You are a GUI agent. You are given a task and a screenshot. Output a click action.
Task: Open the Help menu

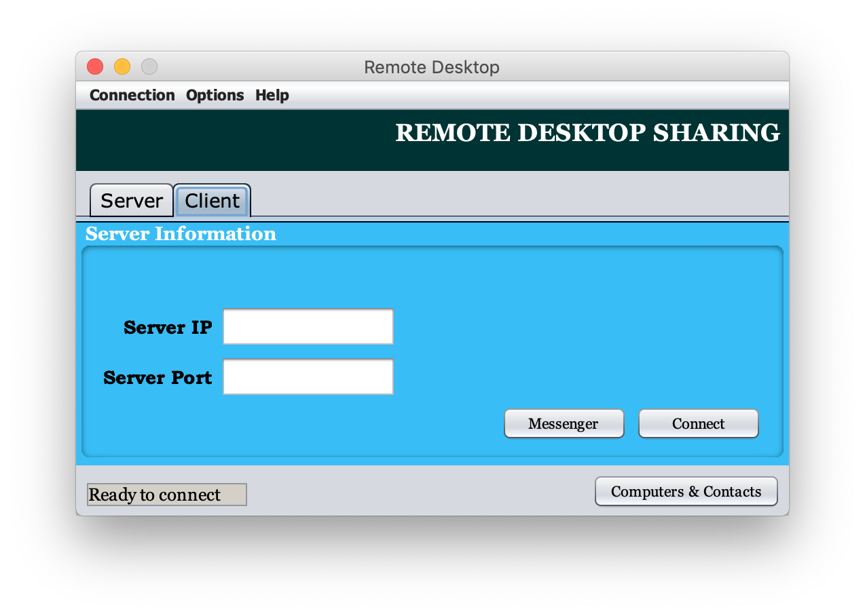(x=272, y=95)
